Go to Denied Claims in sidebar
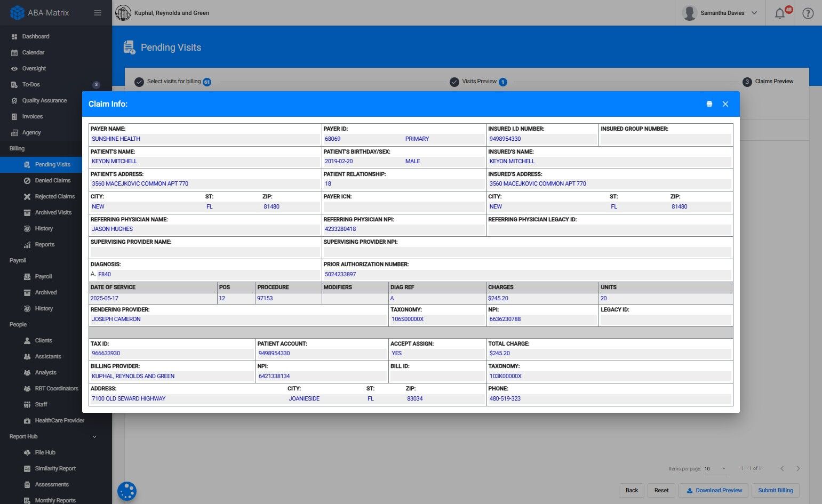 coord(52,180)
